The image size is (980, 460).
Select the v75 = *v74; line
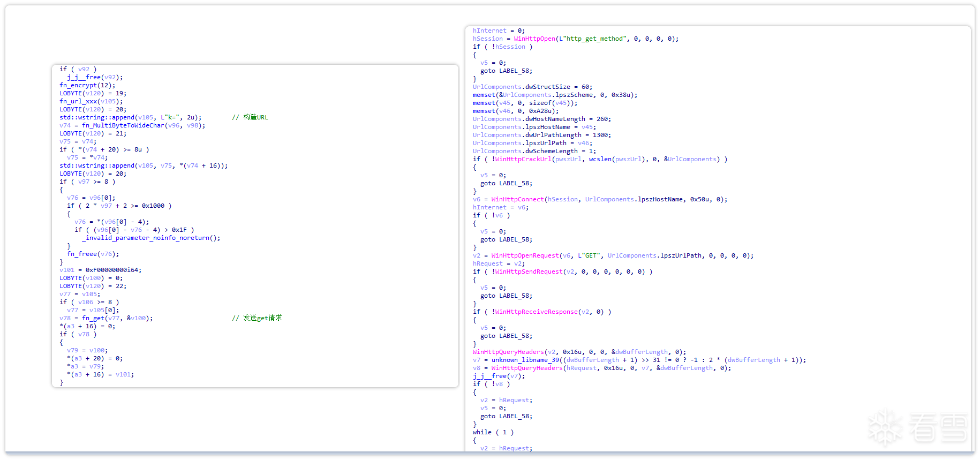point(87,157)
